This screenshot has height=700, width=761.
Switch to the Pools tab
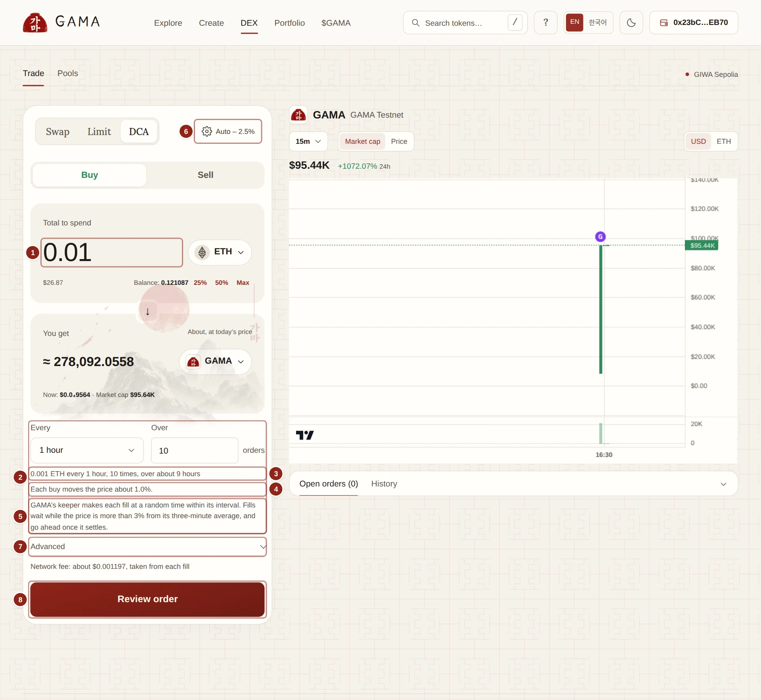point(68,73)
